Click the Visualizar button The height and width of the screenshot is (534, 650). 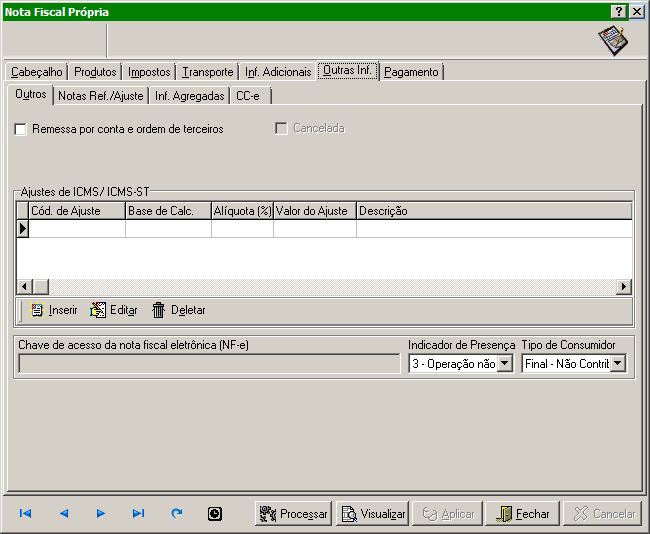pos(373,514)
